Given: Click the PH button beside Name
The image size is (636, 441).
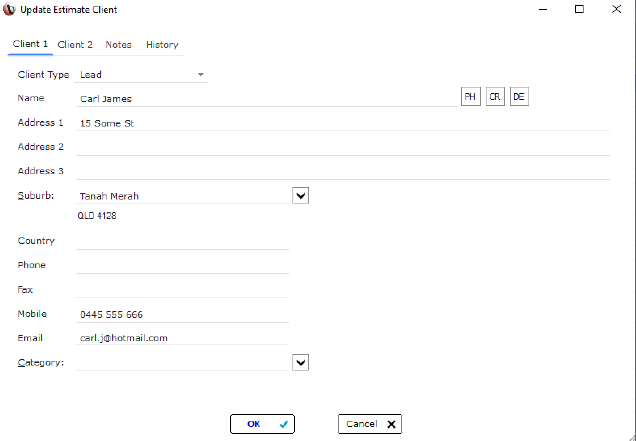Looking at the screenshot, I should coord(471,97).
